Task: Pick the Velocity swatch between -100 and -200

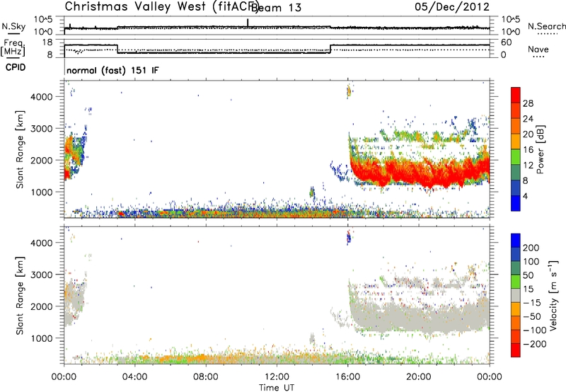Action: [x=516, y=336]
